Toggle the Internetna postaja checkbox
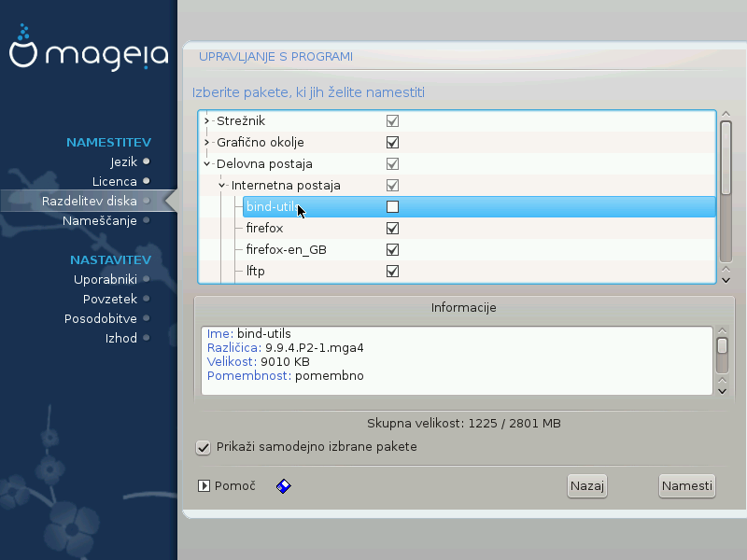Screen dimensions: 747x560 (x=392, y=185)
